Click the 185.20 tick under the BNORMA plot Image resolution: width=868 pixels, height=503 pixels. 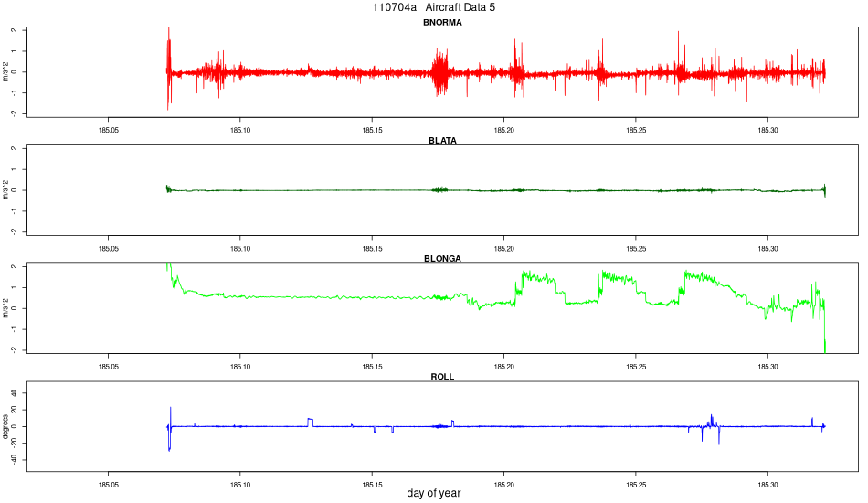click(x=503, y=130)
